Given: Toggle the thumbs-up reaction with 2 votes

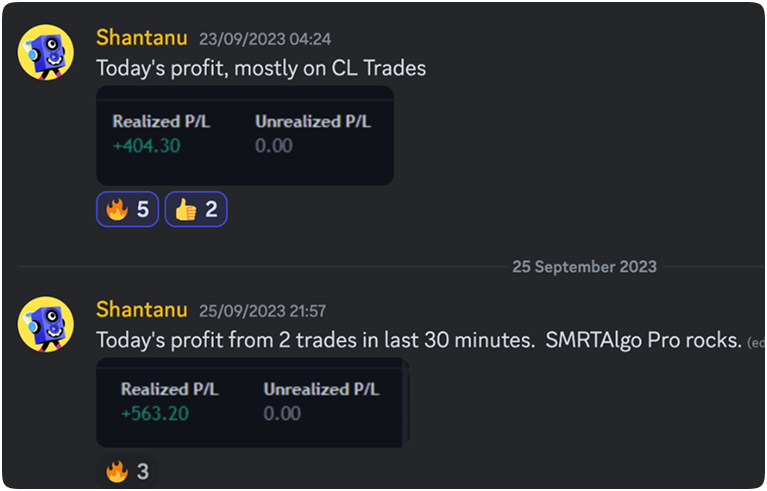Looking at the screenshot, I should [196, 209].
